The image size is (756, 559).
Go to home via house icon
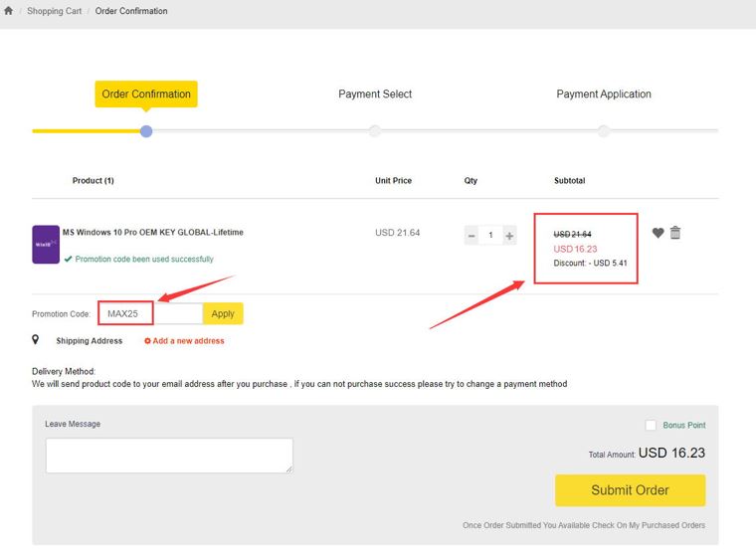(x=8, y=10)
